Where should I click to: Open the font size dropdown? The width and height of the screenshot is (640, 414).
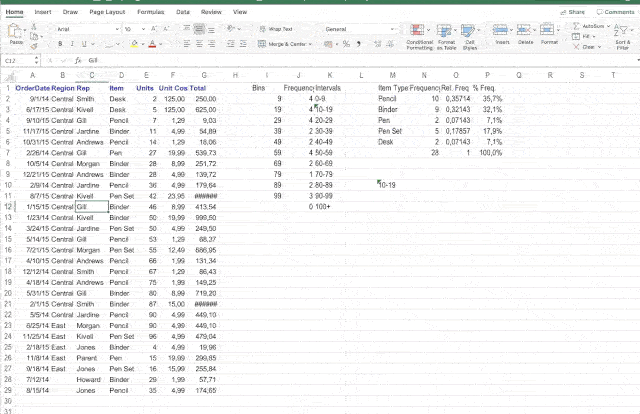pyautogui.click(x=143, y=29)
